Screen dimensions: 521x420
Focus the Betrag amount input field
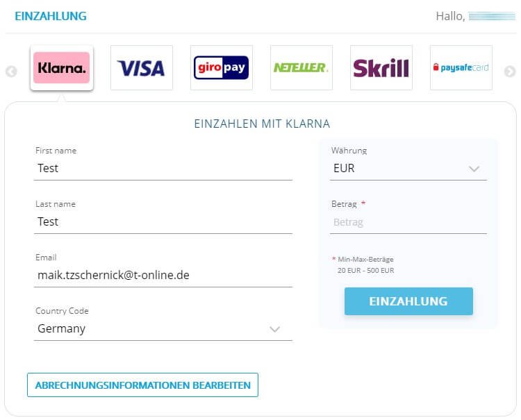click(x=408, y=222)
